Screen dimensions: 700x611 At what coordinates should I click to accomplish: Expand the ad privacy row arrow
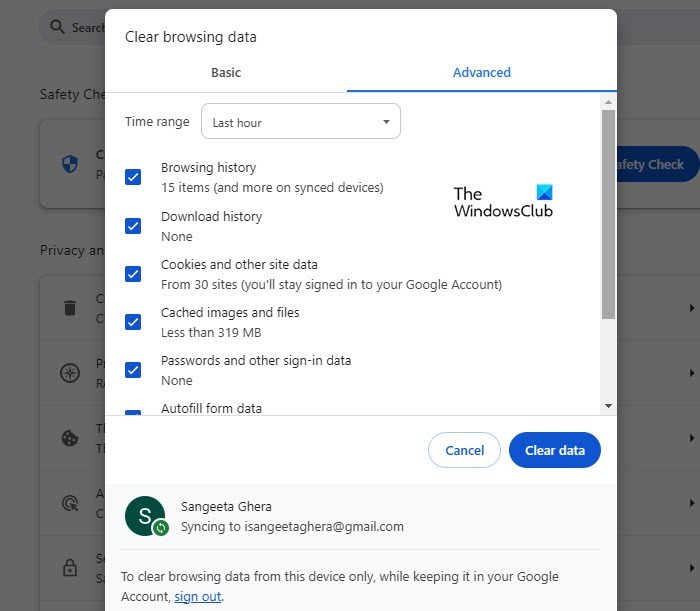(x=692, y=503)
